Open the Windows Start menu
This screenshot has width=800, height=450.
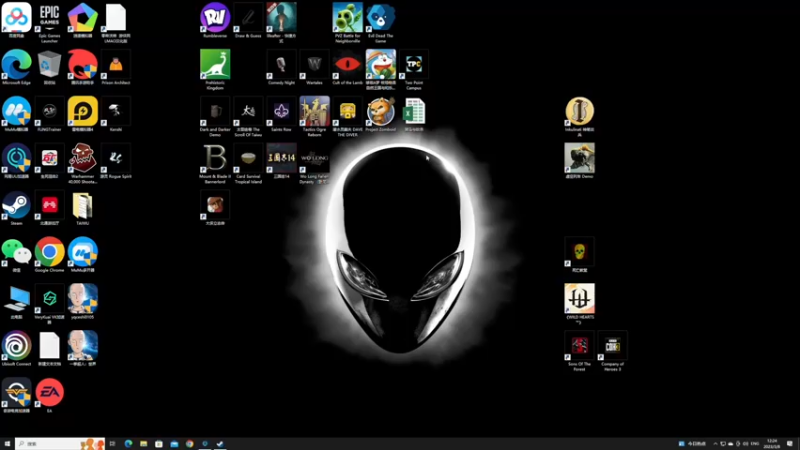tap(7, 444)
